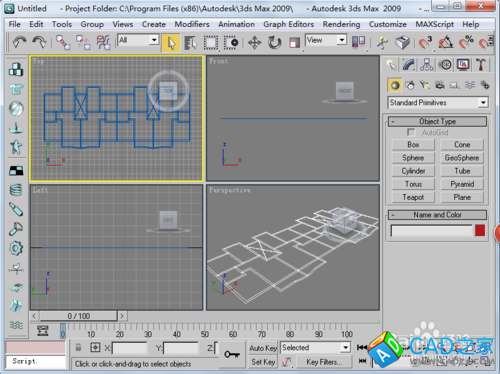Viewport: 500px width, 374px height.
Task: Click the Box primitive button
Action: click(413, 145)
